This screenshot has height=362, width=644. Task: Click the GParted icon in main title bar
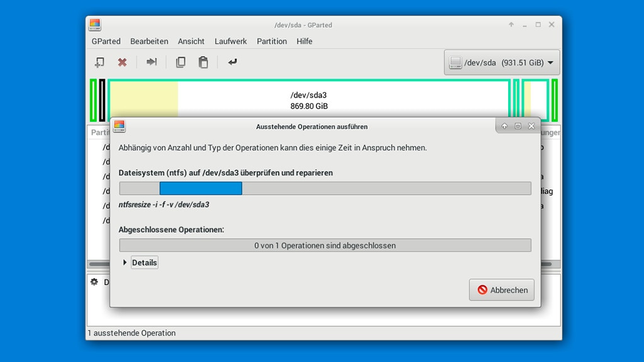point(95,25)
